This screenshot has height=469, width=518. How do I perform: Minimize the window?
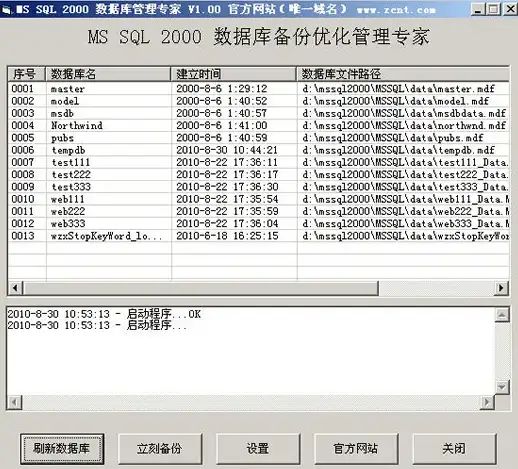[x=478, y=9]
